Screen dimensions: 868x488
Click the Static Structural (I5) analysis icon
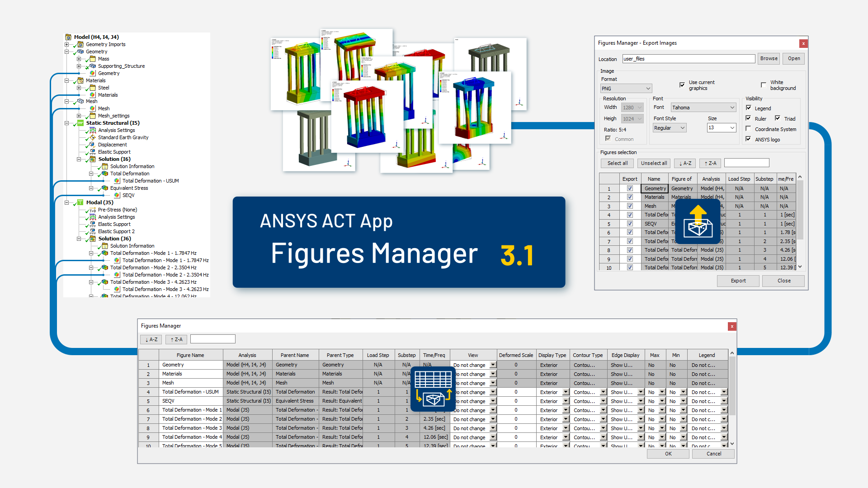click(x=80, y=123)
